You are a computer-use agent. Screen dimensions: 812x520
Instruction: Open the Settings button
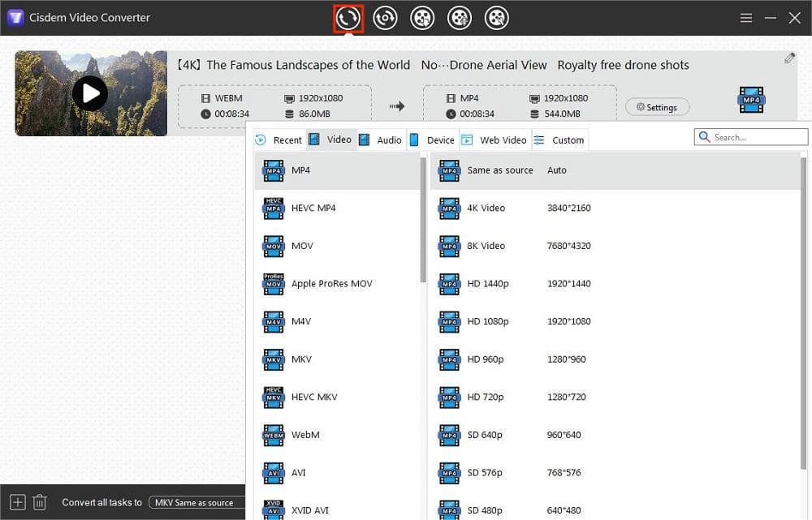[x=657, y=107]
